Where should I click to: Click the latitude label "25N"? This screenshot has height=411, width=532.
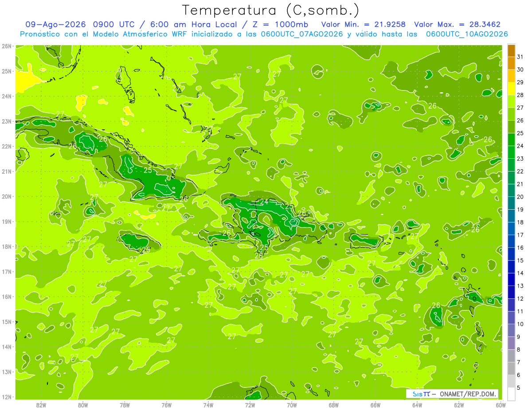click(7, 71)
